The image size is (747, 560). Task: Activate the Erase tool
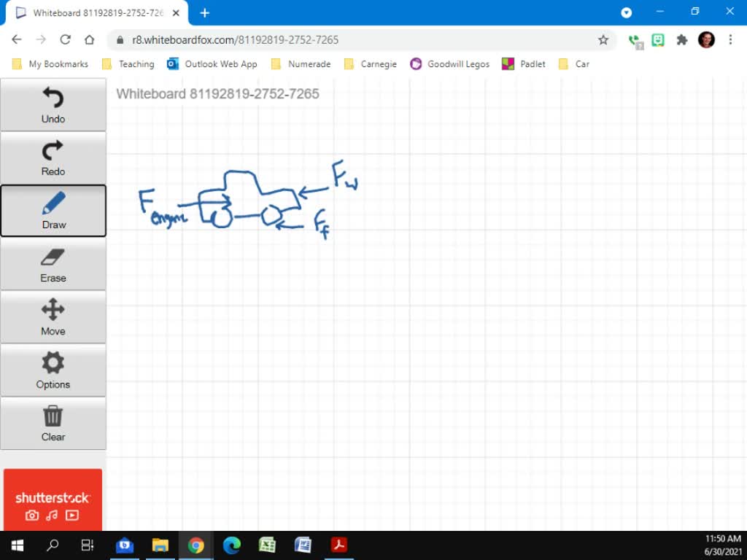(x=52, y=264)
